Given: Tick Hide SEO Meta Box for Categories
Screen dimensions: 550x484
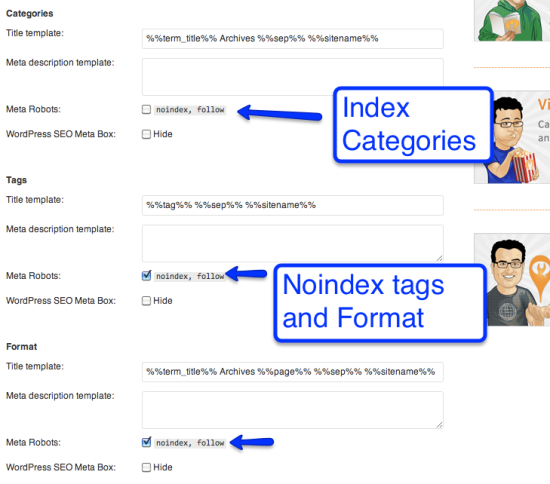Looking at the screenshot, I should click(x=146, y=134).
